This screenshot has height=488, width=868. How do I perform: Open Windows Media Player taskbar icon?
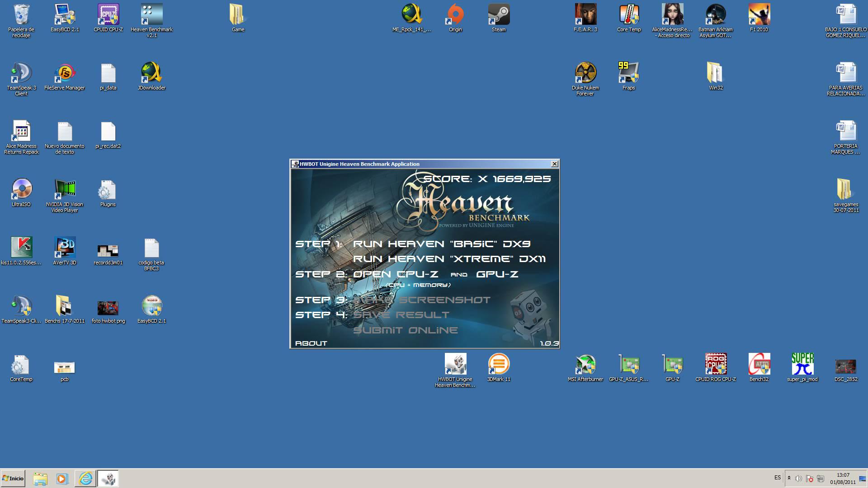62,479
